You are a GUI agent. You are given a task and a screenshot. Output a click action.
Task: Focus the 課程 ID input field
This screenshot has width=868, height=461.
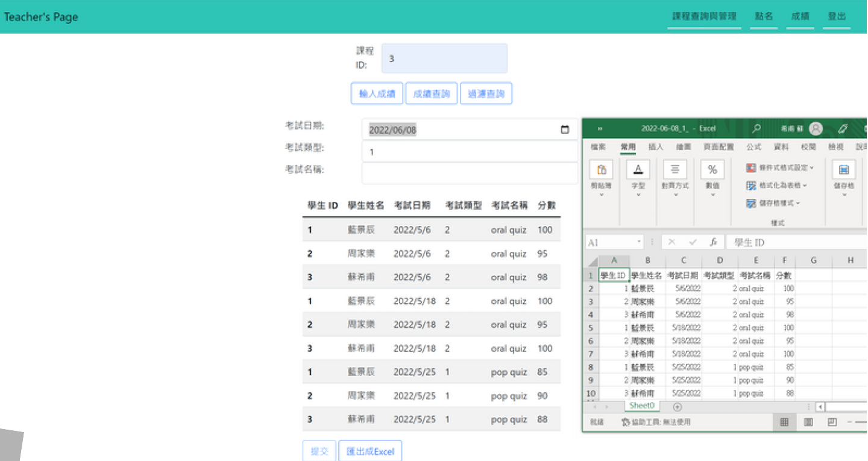click(444, 58)
